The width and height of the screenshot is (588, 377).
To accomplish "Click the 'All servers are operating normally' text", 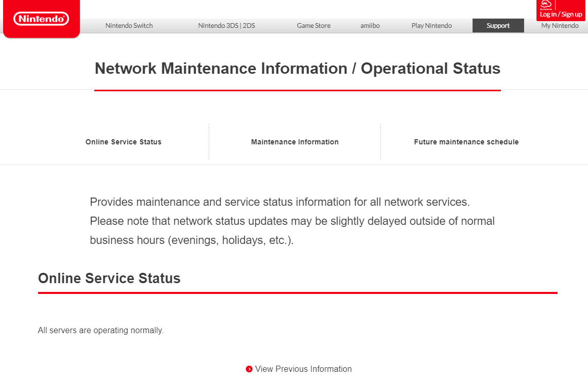I will point(100,330).
